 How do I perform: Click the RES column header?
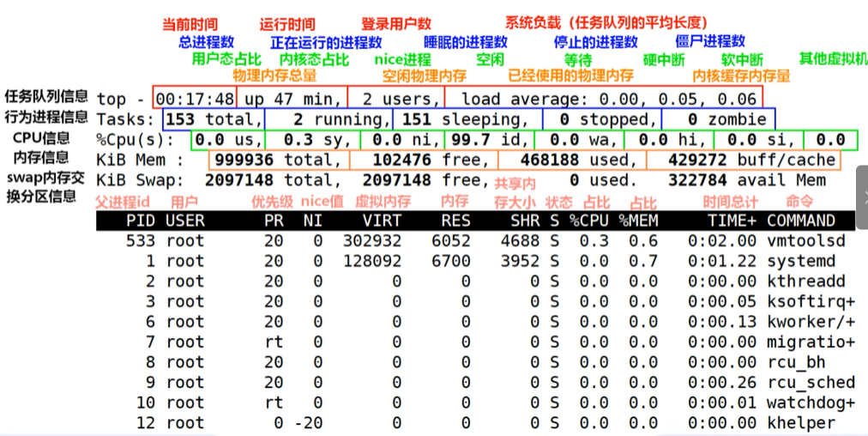click(455, 221)
